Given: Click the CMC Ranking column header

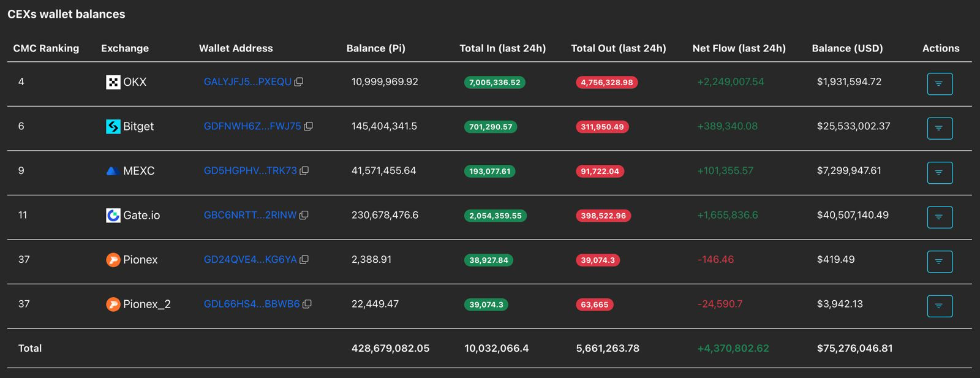Looking at the screenshot, I should (46, 48).
